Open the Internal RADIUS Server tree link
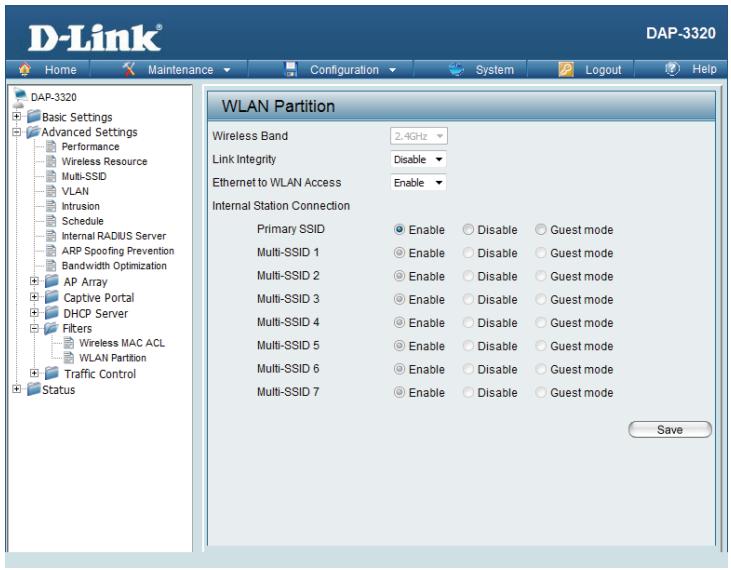Screen dimensions: 731x570 [113, 236]
